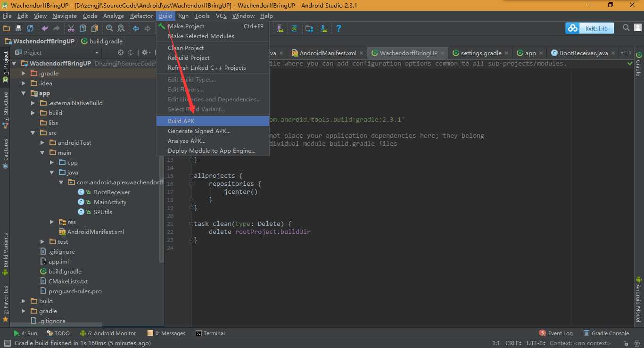Click Collapse All icon in Project panel
The image size is (644, 348).
pyautogui.click(x=131, y=52)
